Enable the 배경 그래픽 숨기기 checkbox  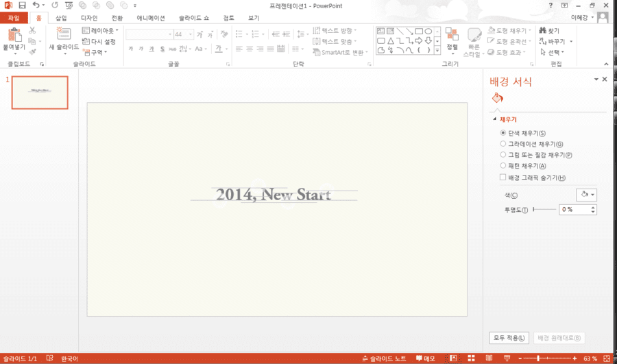point(503,178)
